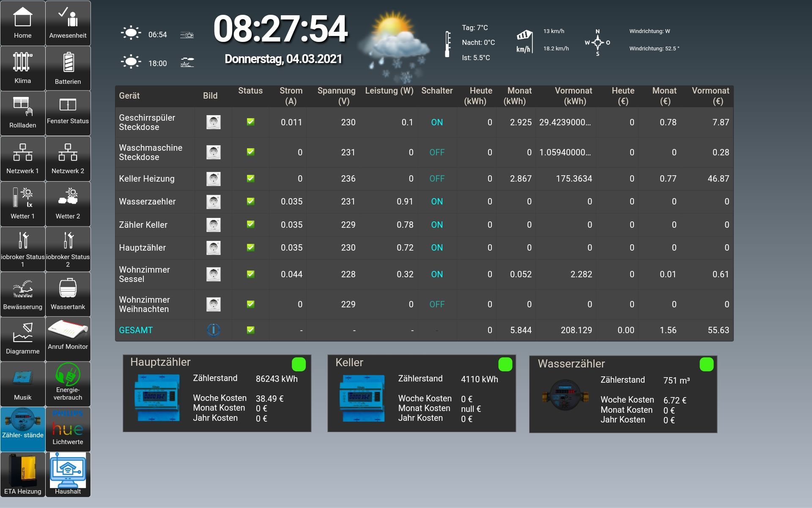Open the Wassertank tile
812x508 pixels.
point(68,294)
